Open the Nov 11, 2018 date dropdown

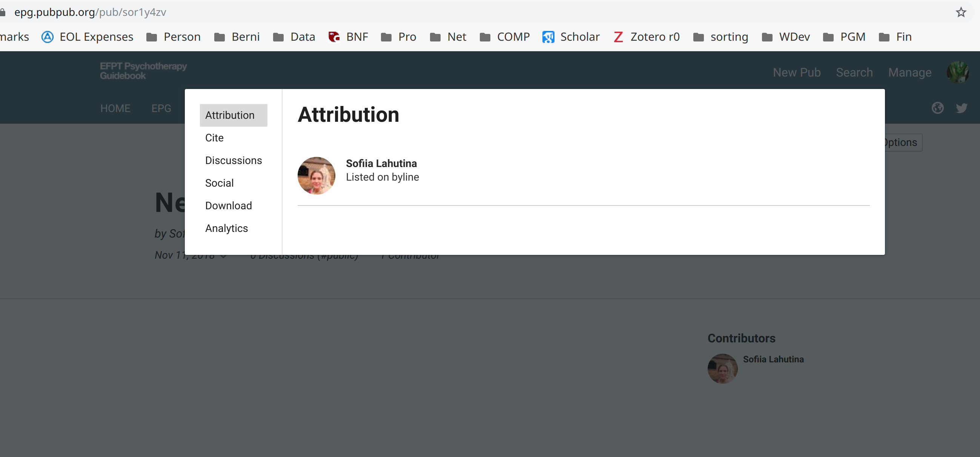[223, 256]
